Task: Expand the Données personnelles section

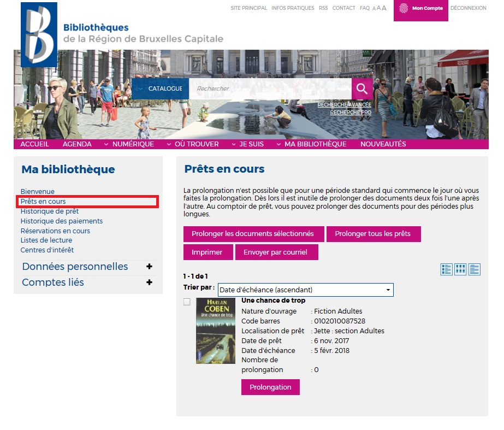Action: 149,267
